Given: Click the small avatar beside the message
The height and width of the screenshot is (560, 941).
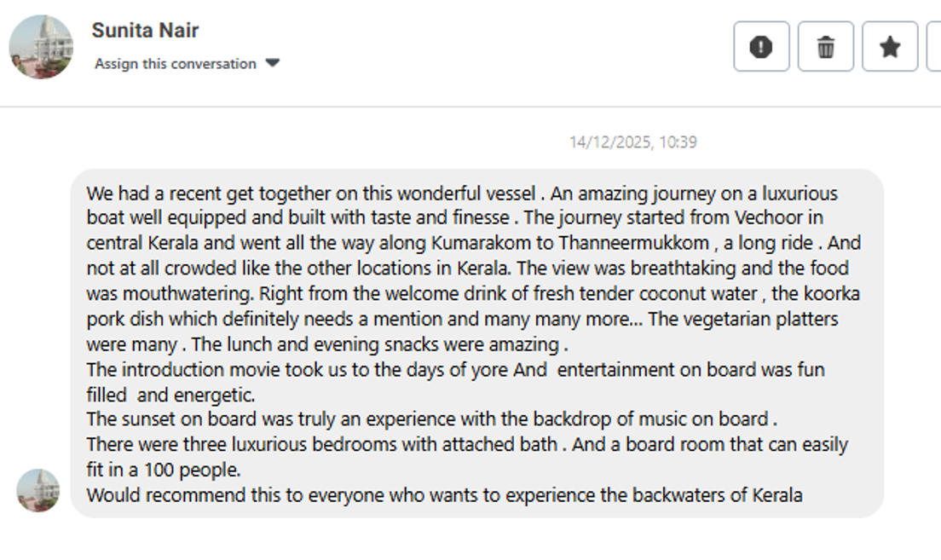Looking at the screenshot, I should (38, 490).
